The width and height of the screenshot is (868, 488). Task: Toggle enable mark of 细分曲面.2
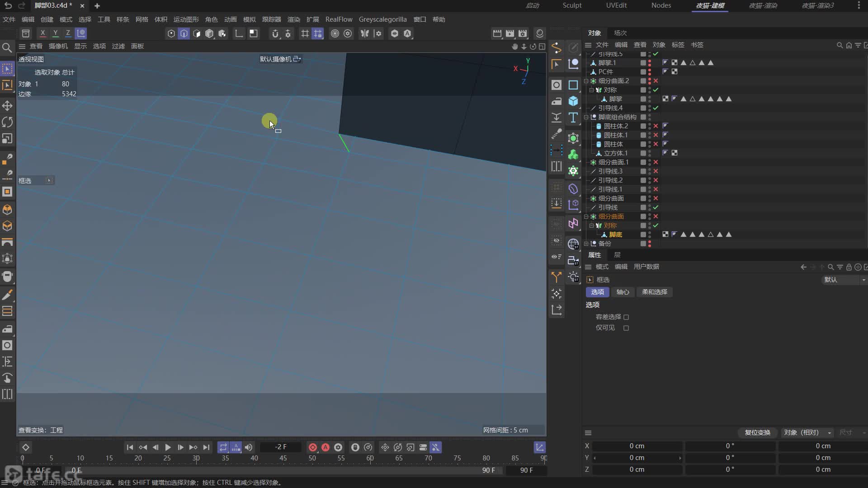[x=656, y=81]
